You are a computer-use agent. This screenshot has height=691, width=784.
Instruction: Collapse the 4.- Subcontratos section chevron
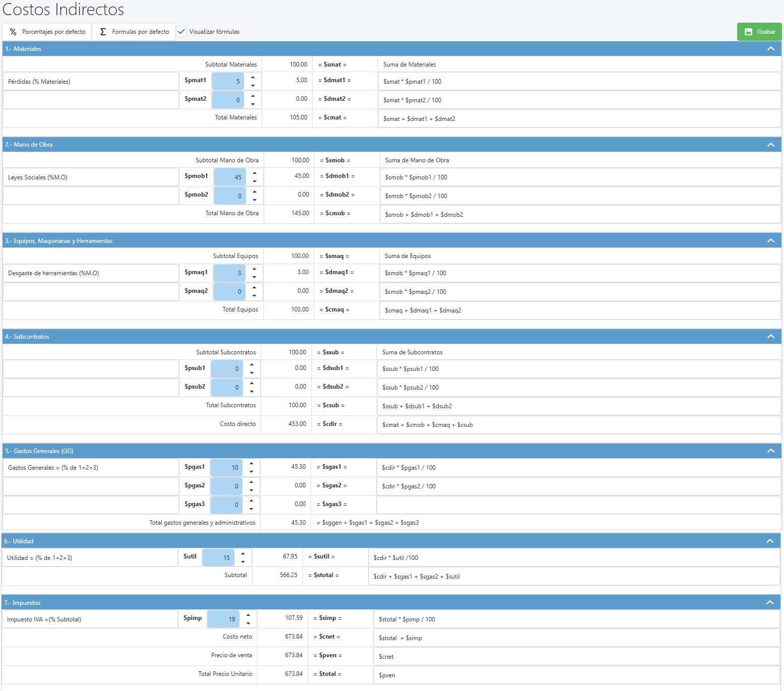[x=770, y=337]
